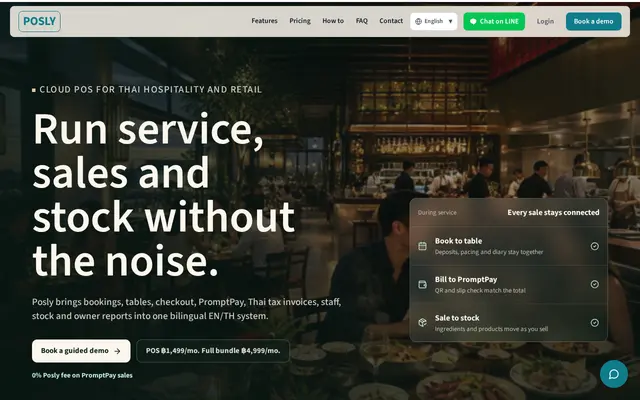Click the 'Run service, sales and stock' headline

[164, 195]
